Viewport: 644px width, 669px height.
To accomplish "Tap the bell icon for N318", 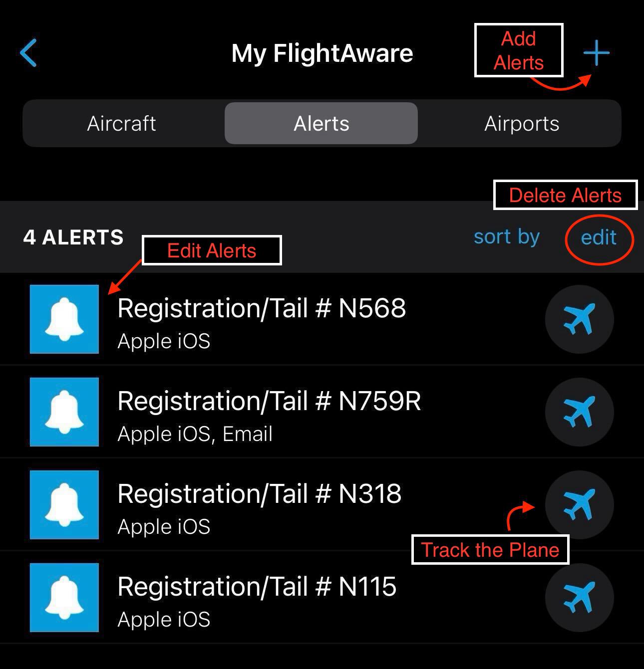I will click(x=64, y=505).
